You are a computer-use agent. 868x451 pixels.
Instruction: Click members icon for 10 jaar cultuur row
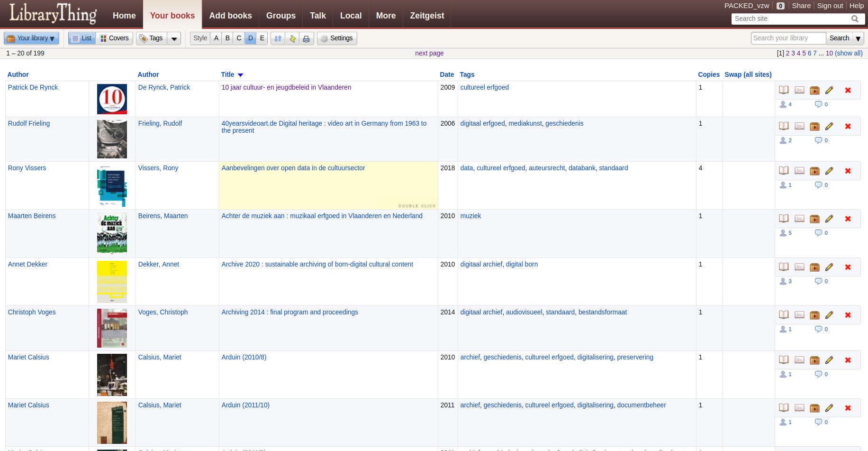pyautogui.click(x=783, y=104)
